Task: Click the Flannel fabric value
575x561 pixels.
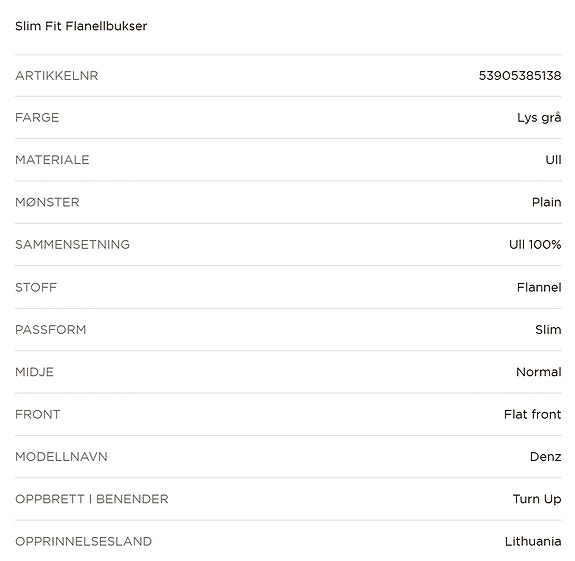Action: (539, 287)
